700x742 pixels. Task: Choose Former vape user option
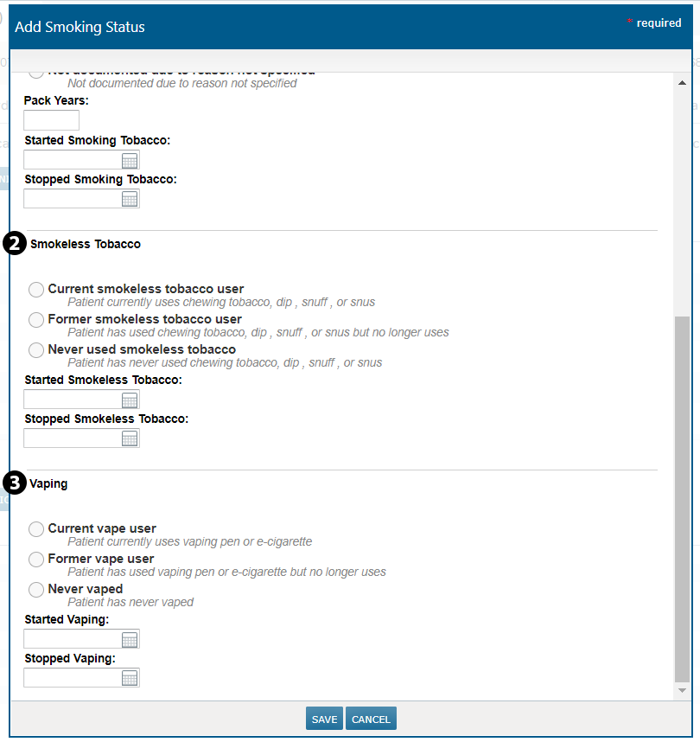(36, 560)
